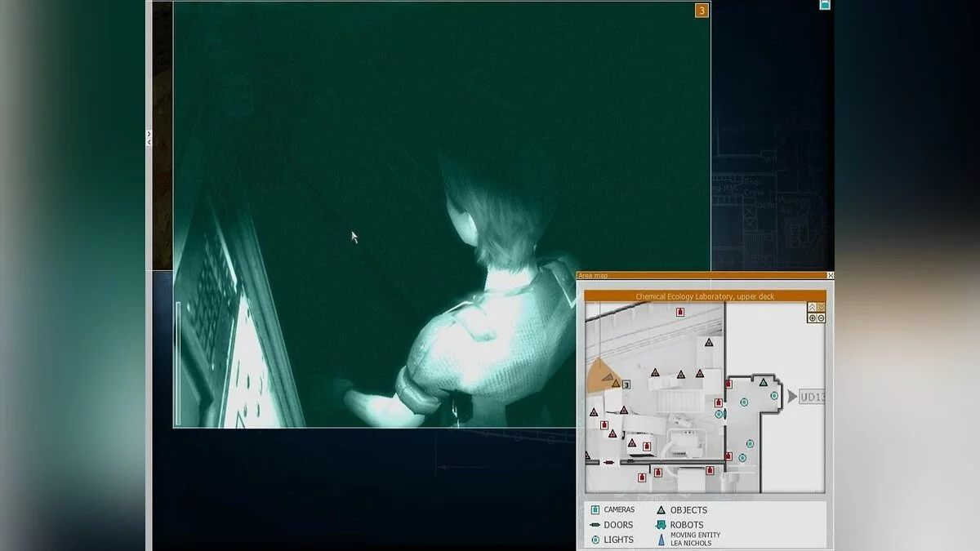This screenshot has width=980, height=551.
Task: Select the topmost camera icon on the map
Action: pyautogui.click(x=680, y=312)
